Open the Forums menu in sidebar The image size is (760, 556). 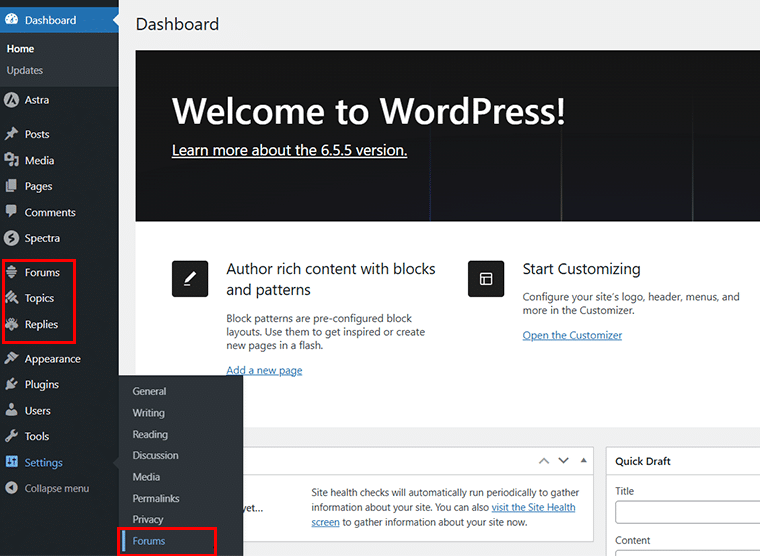click(59, 272)
